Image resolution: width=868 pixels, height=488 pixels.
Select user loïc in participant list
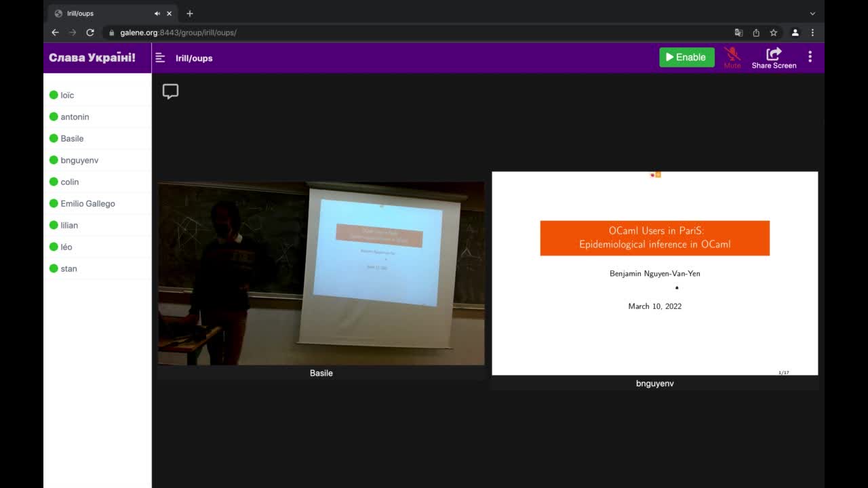tap(97, 95)
